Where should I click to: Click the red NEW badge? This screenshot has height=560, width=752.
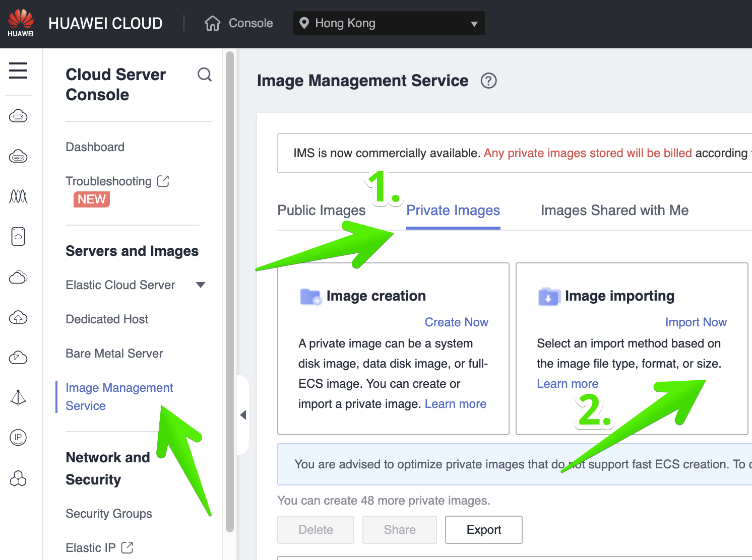(x=92, y=199)
